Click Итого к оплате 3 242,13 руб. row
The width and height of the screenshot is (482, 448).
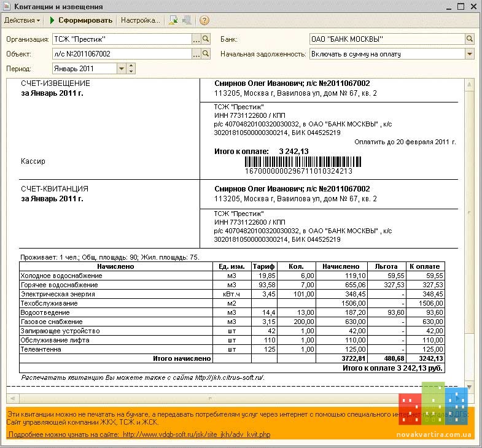click(x=232, y=368)
